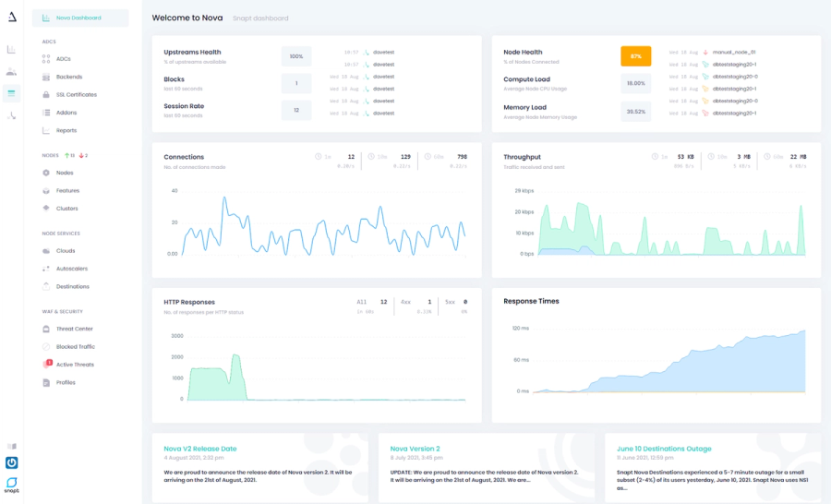The width and height of the screenshot is (831, 504).
Task: Click the manual_node_01 node entry
Action: 733,53
